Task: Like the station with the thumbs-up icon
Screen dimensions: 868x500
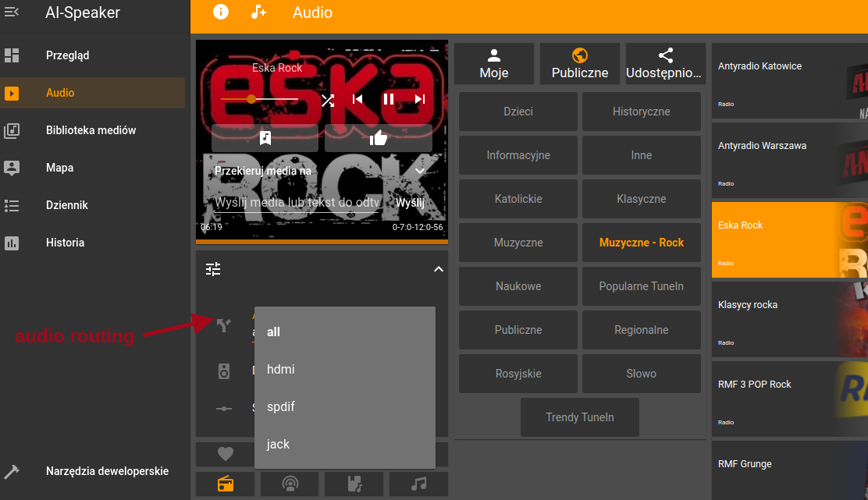Action: click(379, 138)
